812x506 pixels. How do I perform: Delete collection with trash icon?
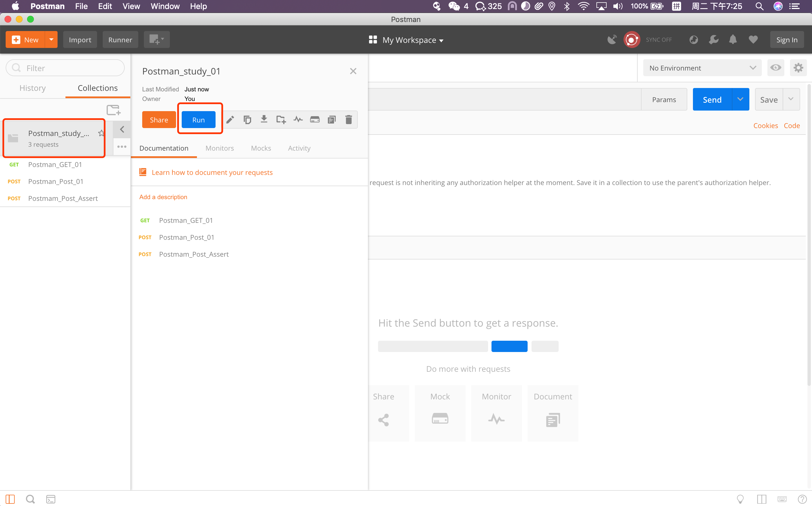(348, 120)
